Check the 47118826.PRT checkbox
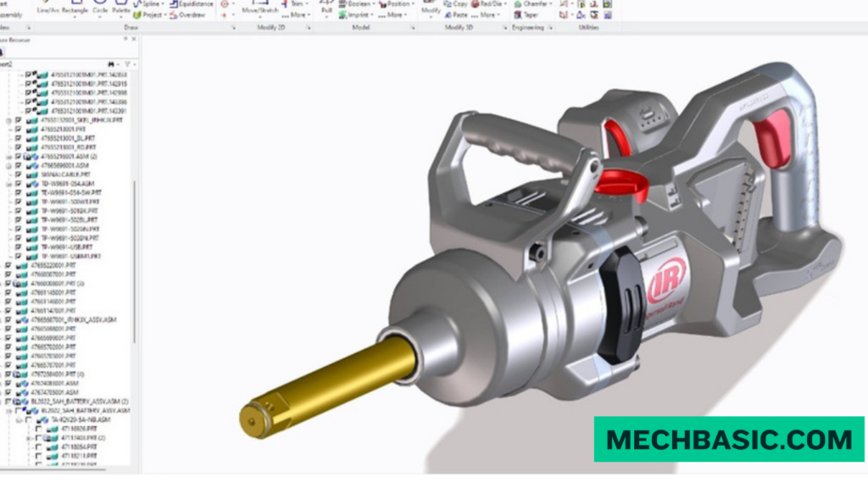The width and height of the screenshot is (868, 488). (x=39, y=429)
